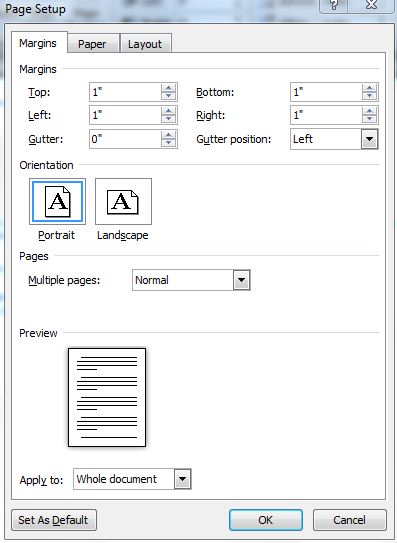Open the Gutter position dropdown

[369, 139]
